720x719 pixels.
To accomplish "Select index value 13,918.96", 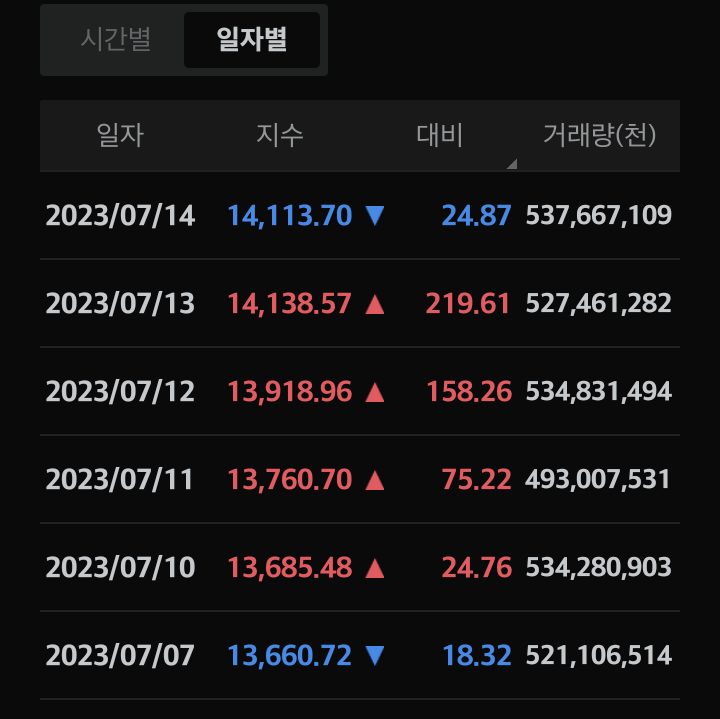I will [x=290, y=392].
